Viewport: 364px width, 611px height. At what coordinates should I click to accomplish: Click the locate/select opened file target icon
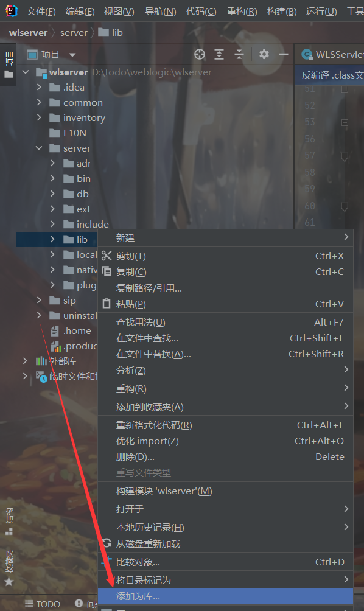pyautogui.click(x=200, y=55)
